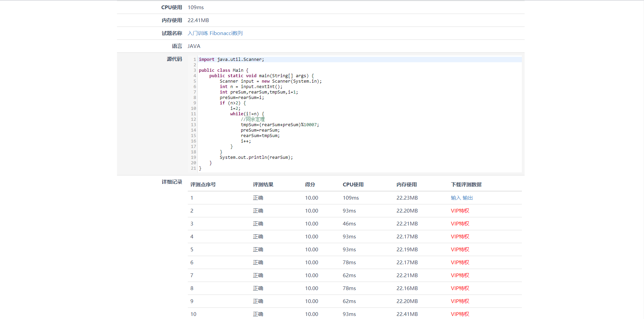
Task: Click test point number 3 cell
Action: click(x=192, y=224)
